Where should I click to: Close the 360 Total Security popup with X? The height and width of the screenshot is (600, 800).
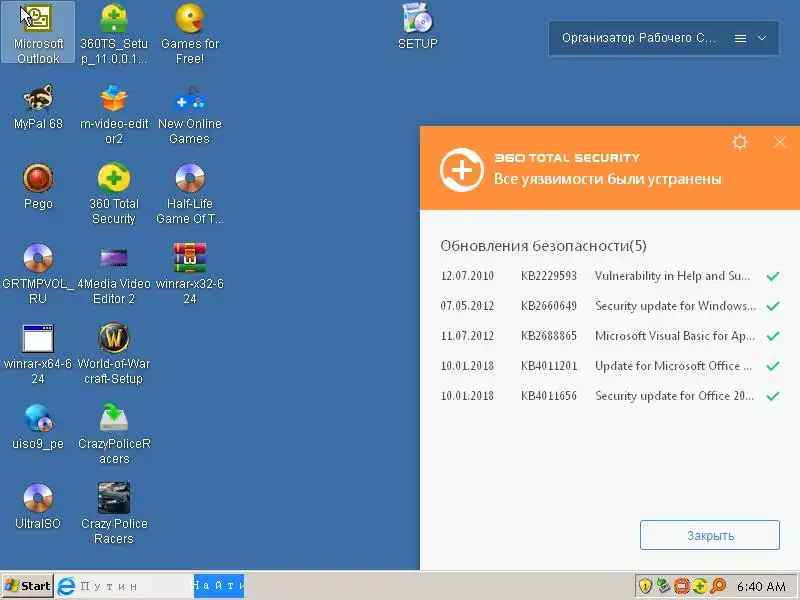click(780, 142)
